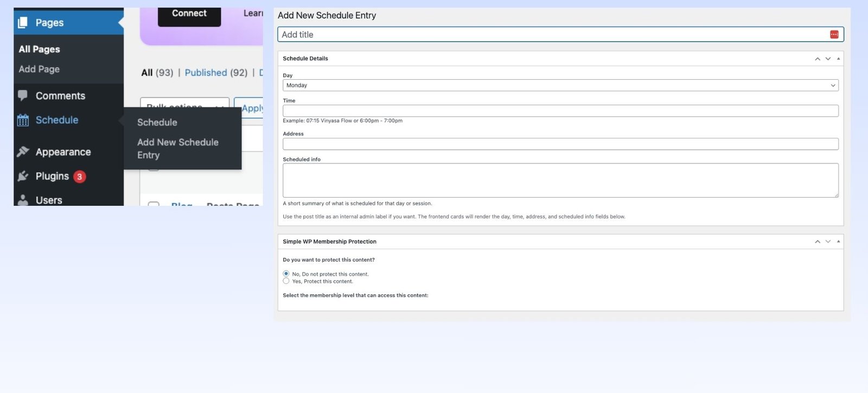Click the black Connect button
The width and height of the screenshot is (868, 393).
tap(189, 15)
